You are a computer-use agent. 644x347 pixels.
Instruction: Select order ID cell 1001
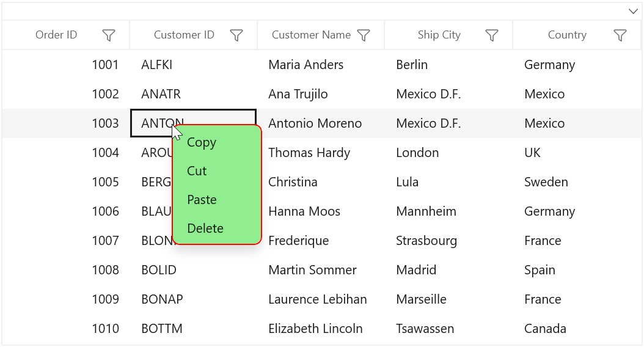(66, 65)
